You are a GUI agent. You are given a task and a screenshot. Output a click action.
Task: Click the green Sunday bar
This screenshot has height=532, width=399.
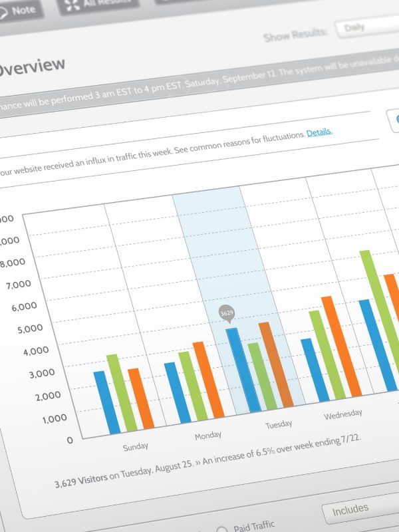point(122,393)
